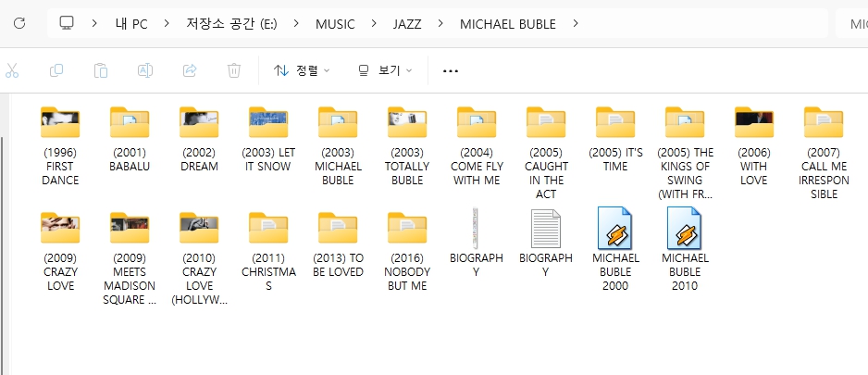This screenshot has width=868, height=375.
Task: Select the (2001) BABALU folder
Action: (130, 140)
